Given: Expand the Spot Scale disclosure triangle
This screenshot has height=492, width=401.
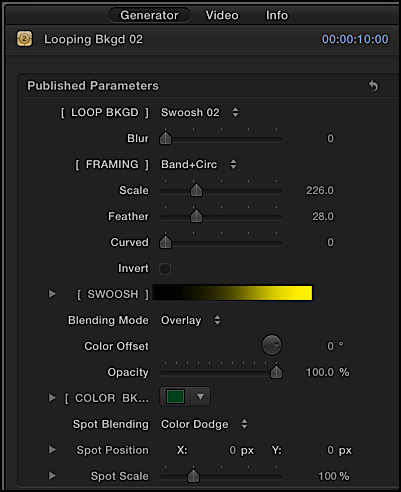Looking at the screenshot, I should (52, 475).
